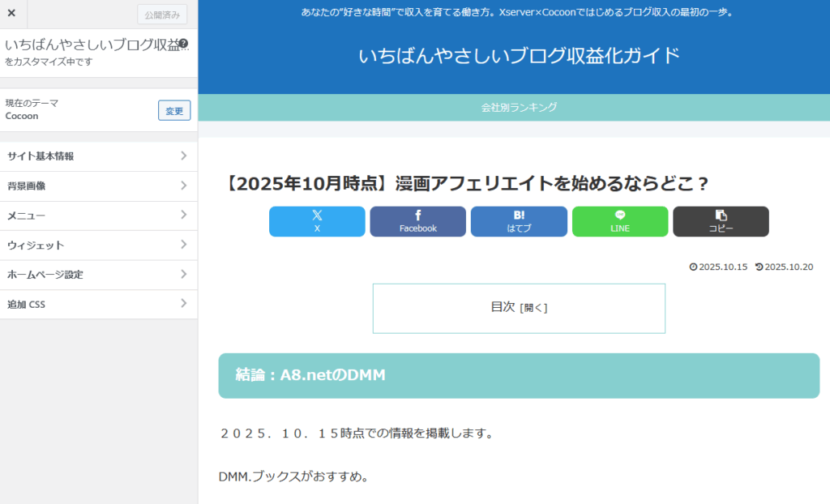The image size is (830, 504).
Task: Open the 背景画像 settings panel
Action: click(x=99, y=186)
